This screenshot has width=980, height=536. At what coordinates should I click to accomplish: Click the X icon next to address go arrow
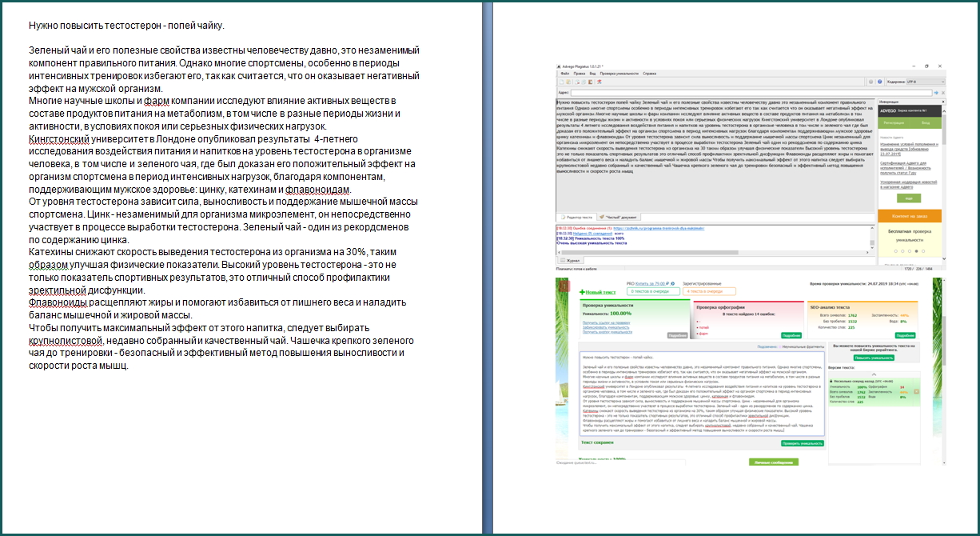[x=943, y=93]
